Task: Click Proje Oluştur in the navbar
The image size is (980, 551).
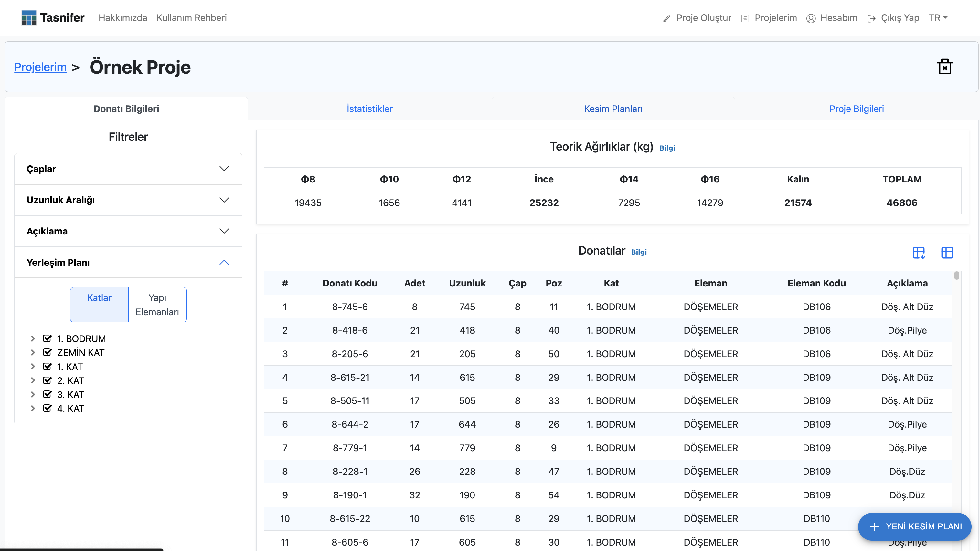Action: pos(697,18)
